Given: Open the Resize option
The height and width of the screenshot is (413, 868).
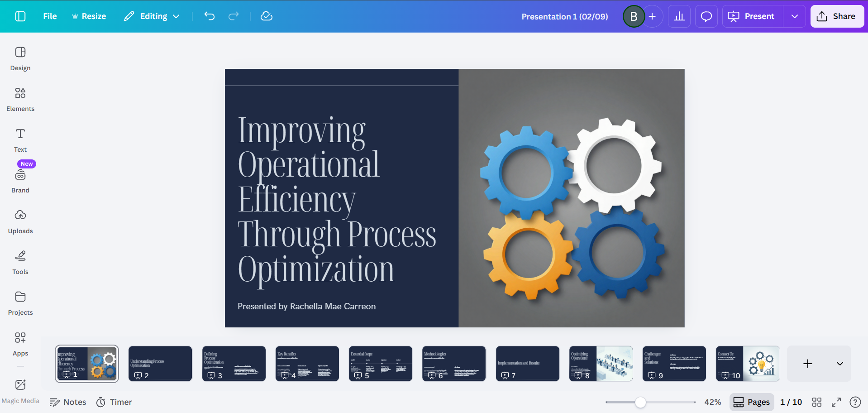Looking at the screenshot, I should [89, 16].
